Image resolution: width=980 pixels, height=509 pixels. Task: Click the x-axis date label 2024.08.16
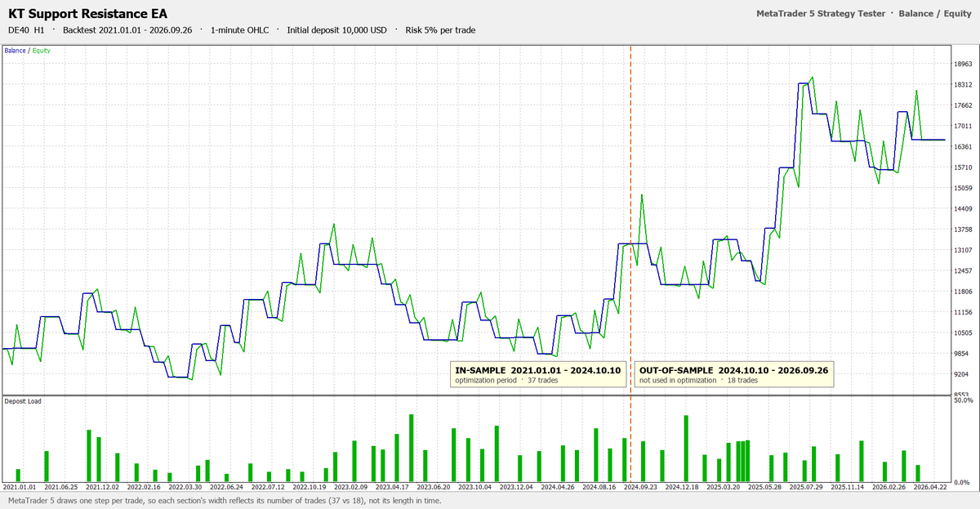click(x=599, y=487)
